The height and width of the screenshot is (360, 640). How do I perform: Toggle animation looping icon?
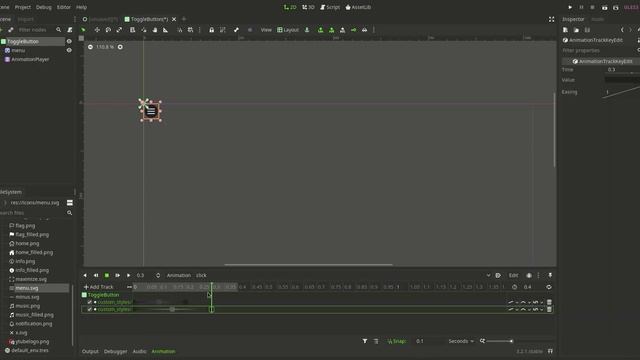tap(549, 287)
